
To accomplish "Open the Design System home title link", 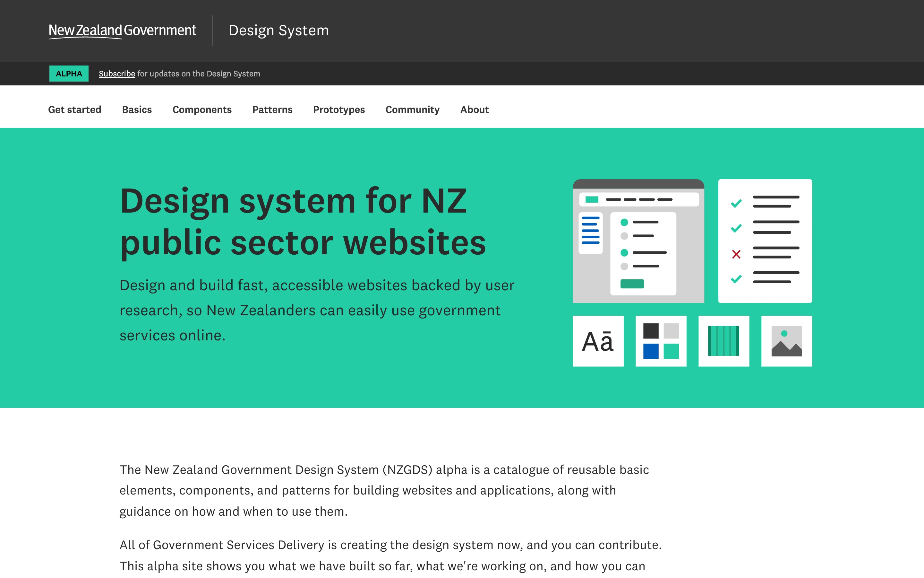I will coord(279,31).
